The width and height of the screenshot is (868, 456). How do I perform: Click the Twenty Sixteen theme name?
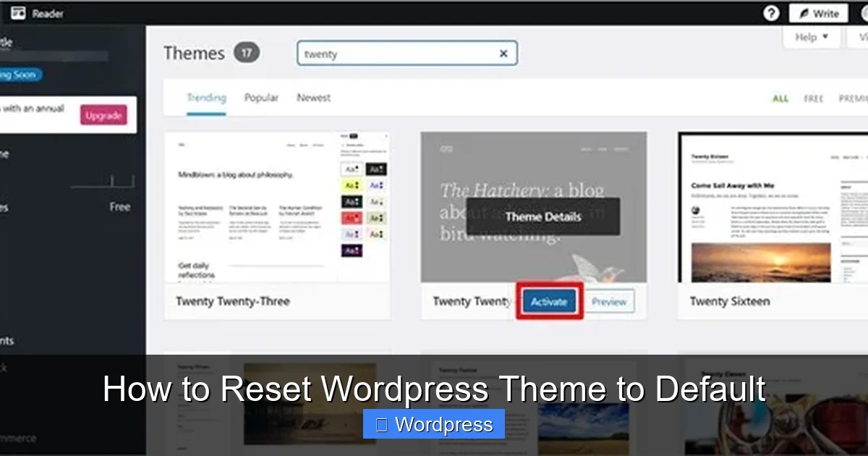(x=730, y=301)
